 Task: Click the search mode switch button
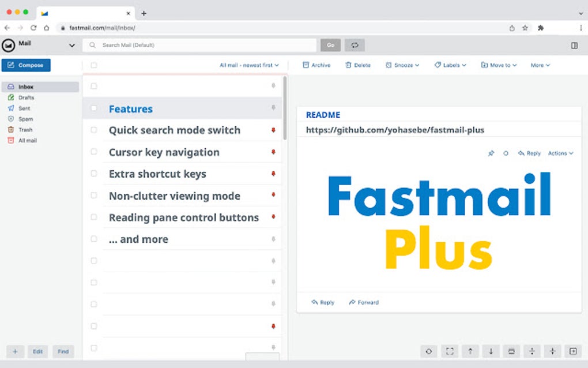[x=355, y=45]
